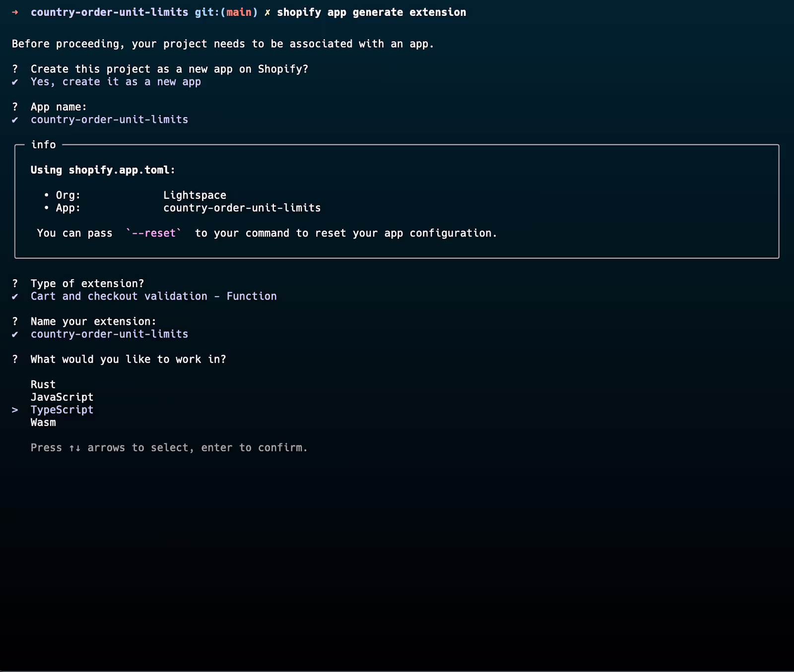Click 'Using shopify.app.toml:' heading
Image resolution: width=794 pixels, height=672 pixels.
[x=103, y=170]
